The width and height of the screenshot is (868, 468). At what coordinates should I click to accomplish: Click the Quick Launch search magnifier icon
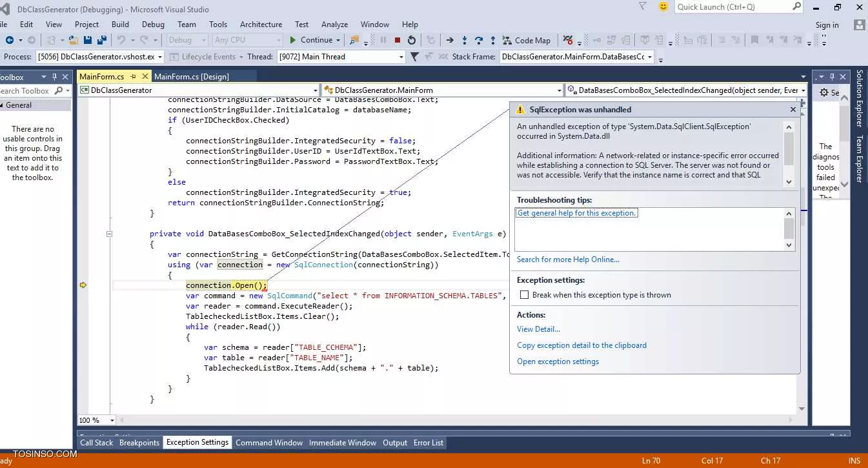(x=797, y=7)
